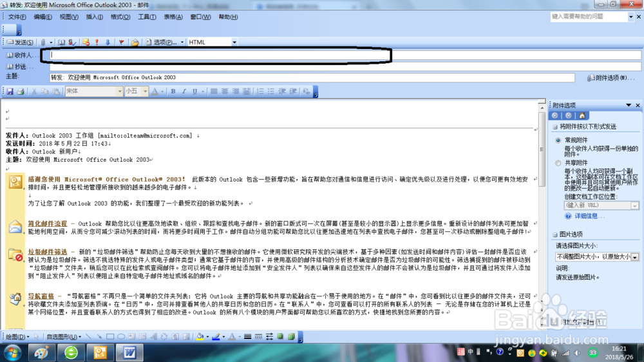The height and width of the screenshot is (362, 644).
Task: Open the Insert (插入) menu
Action: (x=95, y=17)
